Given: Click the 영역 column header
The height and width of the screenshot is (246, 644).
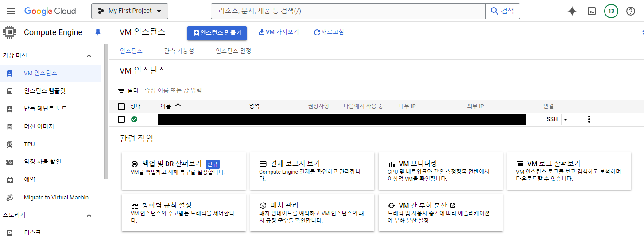Looking at the screenshot, I should coord(254,106).
